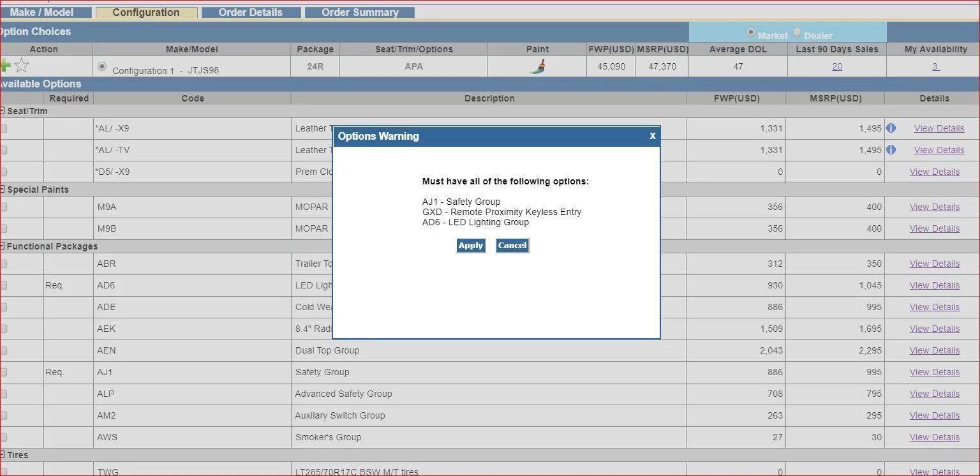This screenshot has width=980, height=476.
Task: Tick the checkbox for AJ1 Safety Group row
Action: click(x=3, y=372)
